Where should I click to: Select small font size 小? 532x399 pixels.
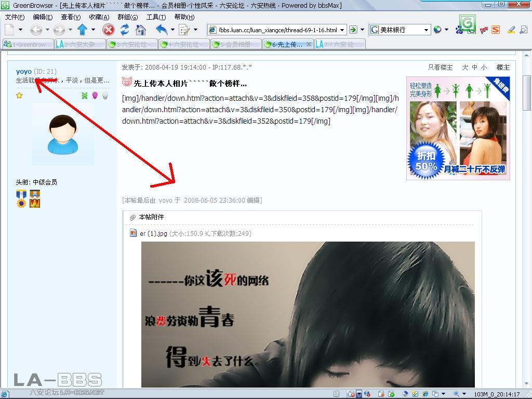click(484, 68)
